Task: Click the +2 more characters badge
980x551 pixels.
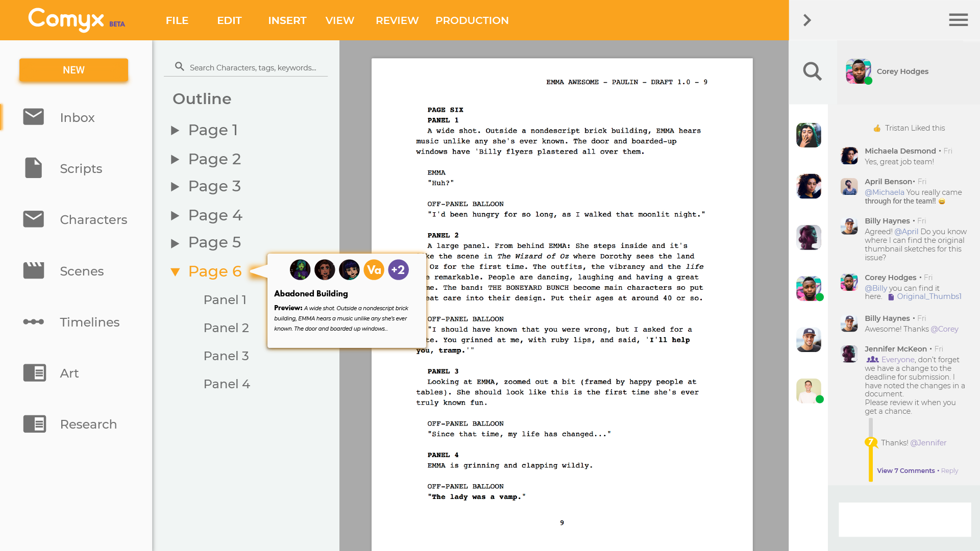Action: pos(398,270)
